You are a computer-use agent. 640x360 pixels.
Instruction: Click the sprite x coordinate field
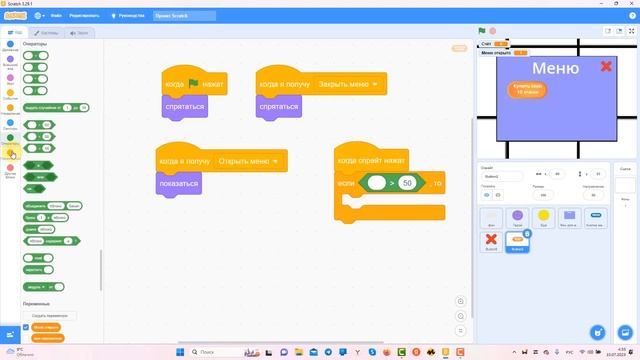tap(557, 174)
